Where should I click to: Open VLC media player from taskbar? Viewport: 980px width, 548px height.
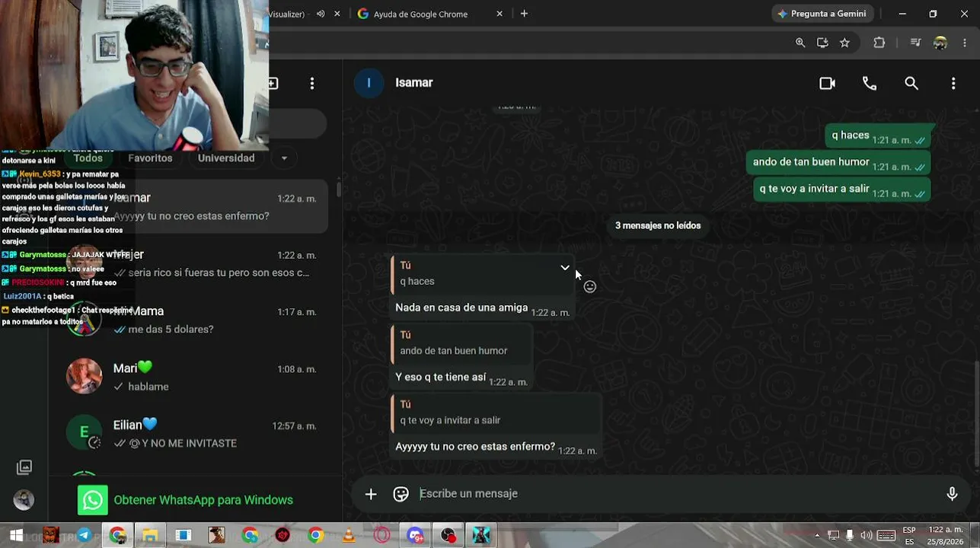[349, 535]
